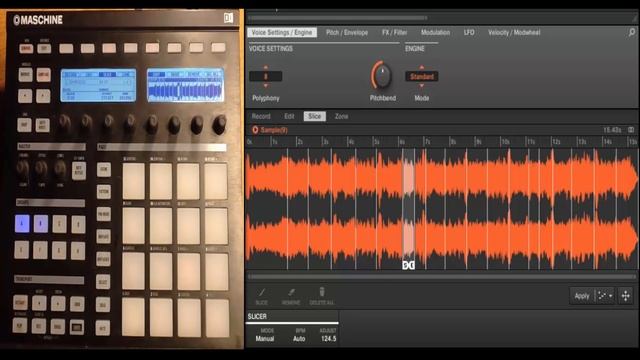The width and height of the screenshot is (640, 360).
Task: Open the Standard engine mode selector
Action: (422, 76)
